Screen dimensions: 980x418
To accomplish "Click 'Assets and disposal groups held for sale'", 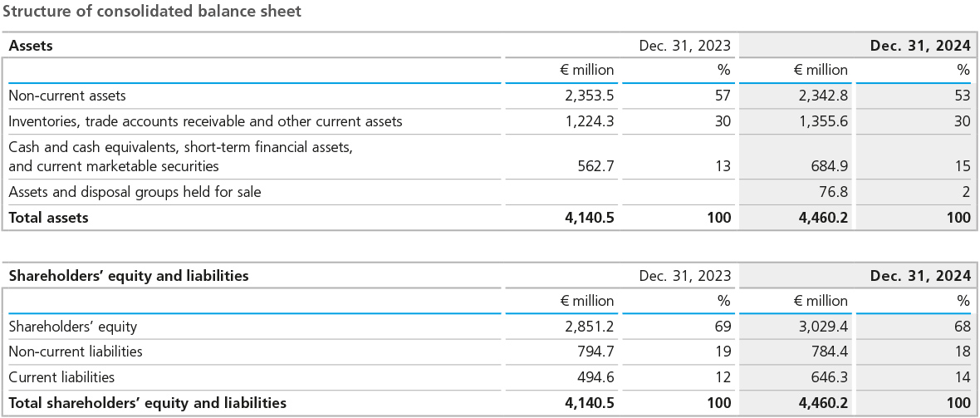I will tap(135, 192).
